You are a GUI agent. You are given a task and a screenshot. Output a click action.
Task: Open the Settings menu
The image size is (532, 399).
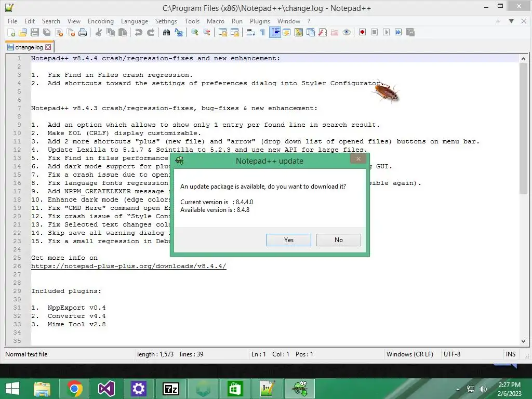click(166, 21)
